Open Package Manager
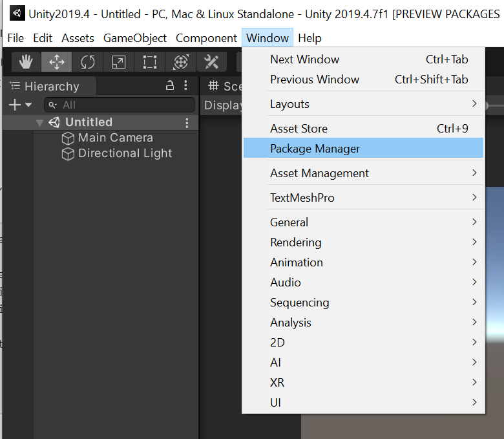Image resolution: width=504 pixels, height=439 pixels. pyautogui.click(x=363, y=148)
